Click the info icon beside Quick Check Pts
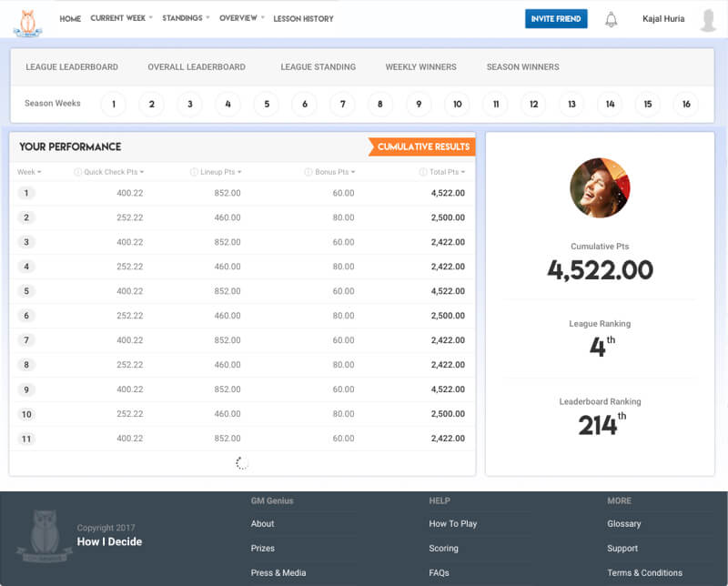The image size is (728, 586). 77,172
